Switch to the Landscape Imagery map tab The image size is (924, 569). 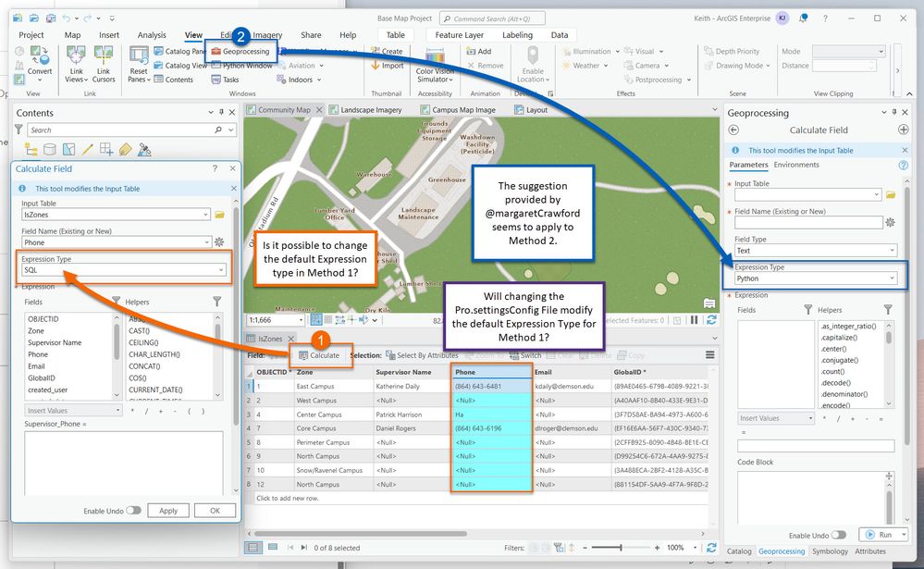(x=365, y=110)
